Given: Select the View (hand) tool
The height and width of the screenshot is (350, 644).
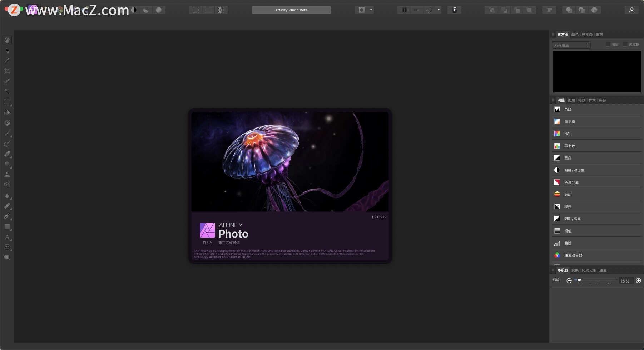Looking at the screenshot, I should coord(7,40).
